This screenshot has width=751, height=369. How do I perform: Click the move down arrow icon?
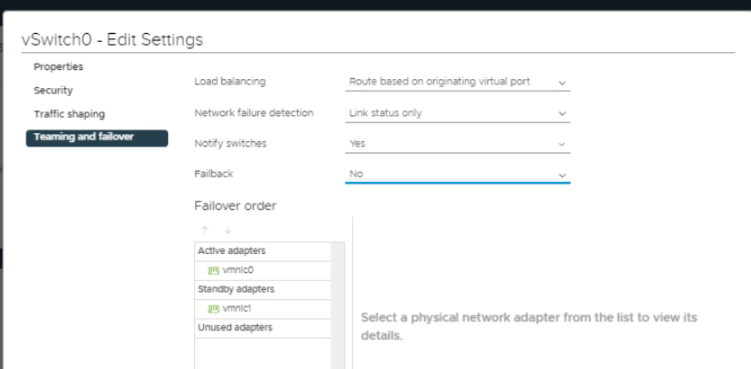tap(228, 230)
